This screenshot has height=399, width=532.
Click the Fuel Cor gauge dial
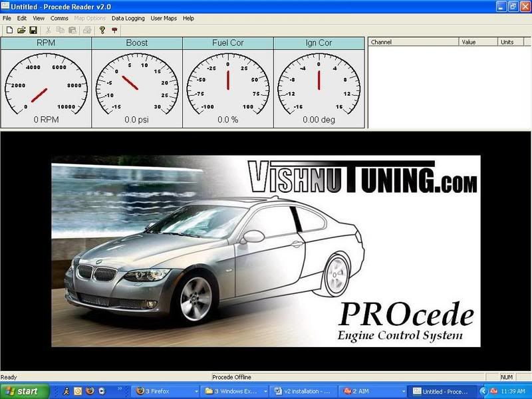pyautogui.click(x=228, y=85)
